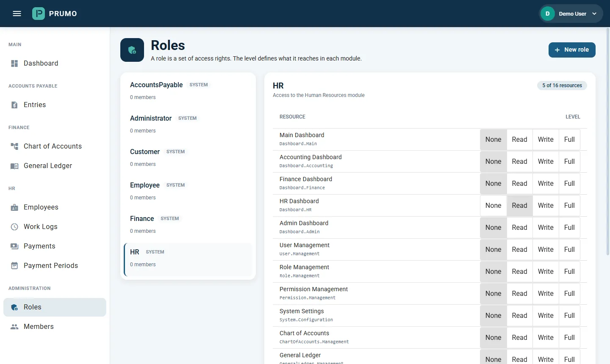Screen dimensions: 610x364
Task: Click the Roles shield icon in sidebar
Action: coord(14,307)
